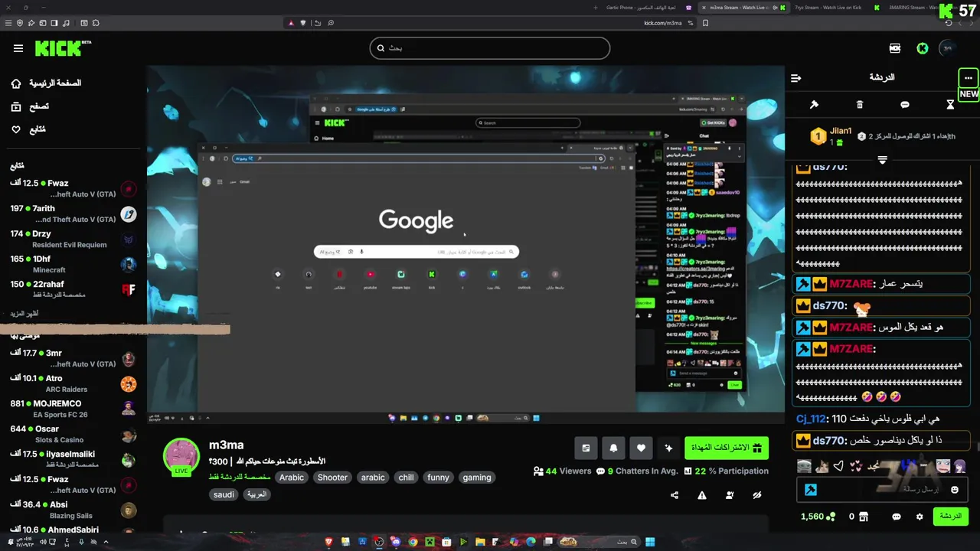
Task: Open Oscar Slots & Casino channel
Action: point(73,435)
